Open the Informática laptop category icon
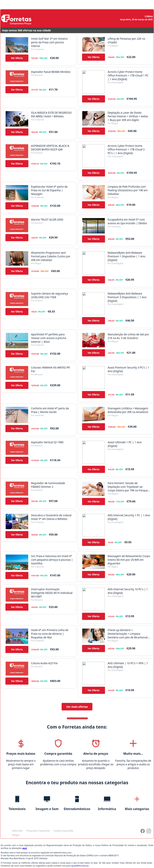 [107, 799]
